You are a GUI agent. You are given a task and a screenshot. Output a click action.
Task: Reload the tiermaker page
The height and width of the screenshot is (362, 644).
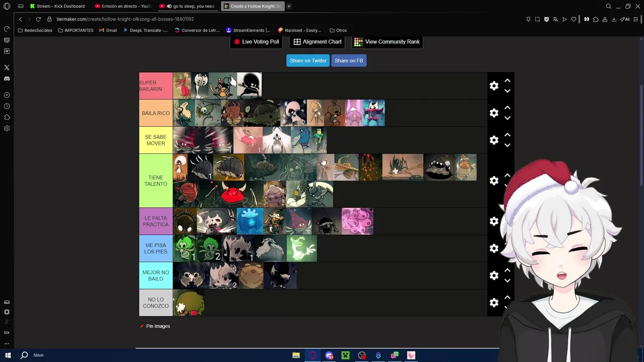click(x=38, y=19)
